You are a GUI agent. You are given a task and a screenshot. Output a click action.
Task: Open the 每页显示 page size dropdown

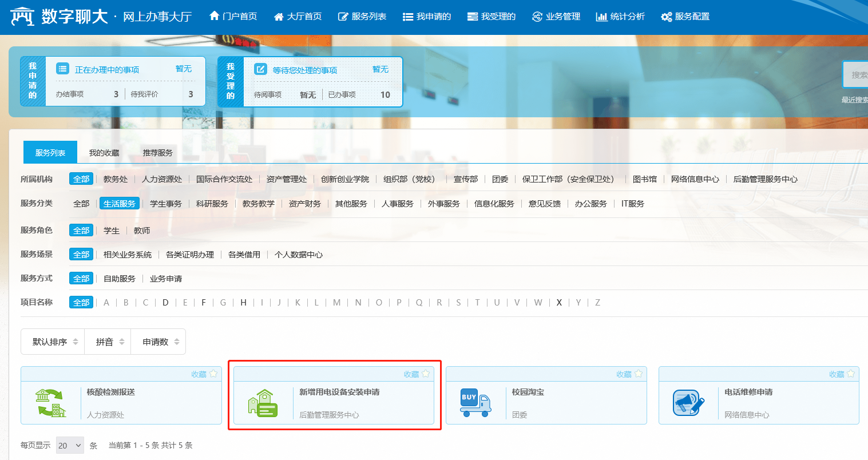point(70,445)
